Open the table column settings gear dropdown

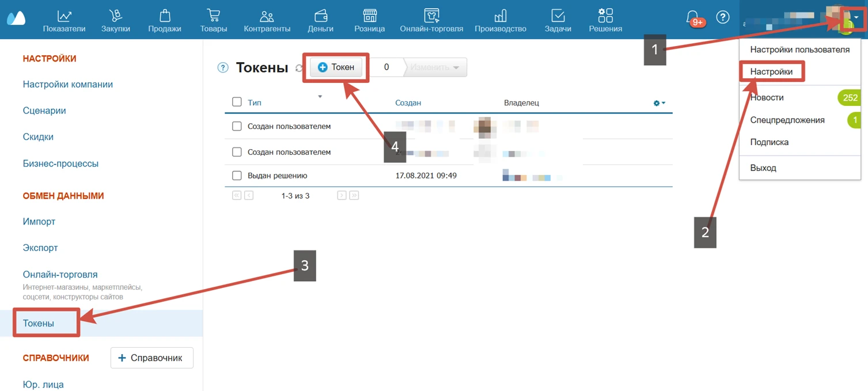point(659,103)
